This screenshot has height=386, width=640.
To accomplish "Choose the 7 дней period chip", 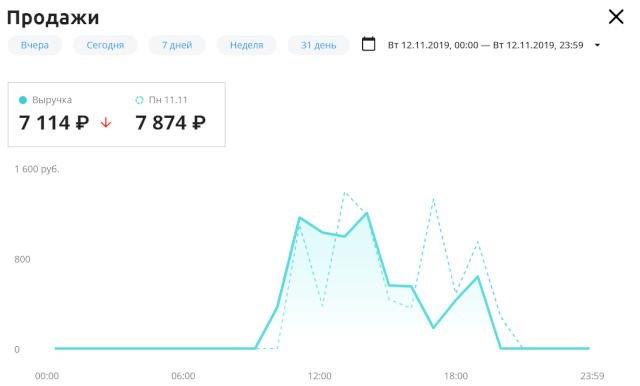I will click(x=177, y=45).
